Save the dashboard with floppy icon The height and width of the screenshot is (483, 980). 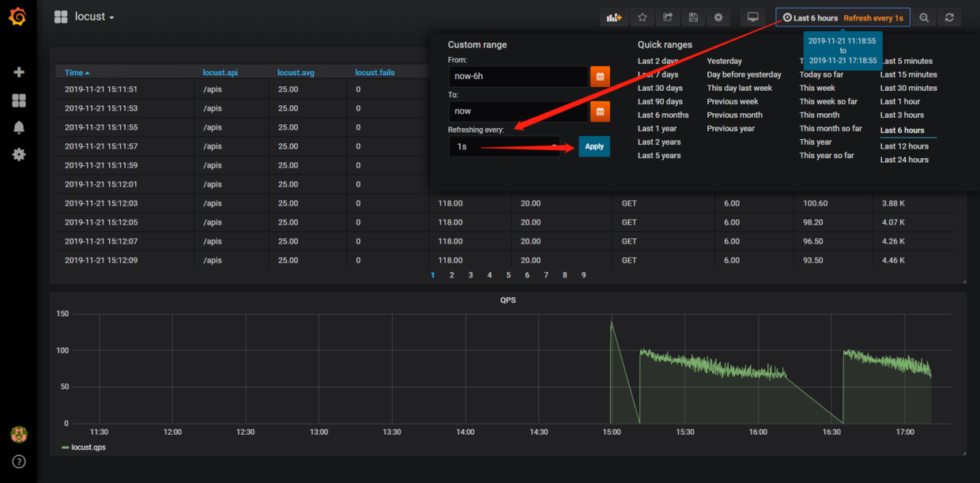point(693,17)
